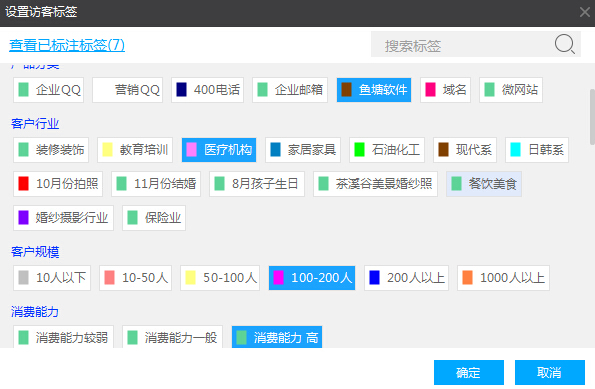
Task: Click the purple swatch on 婚纱摄影行业
Action: coord(24,218)
